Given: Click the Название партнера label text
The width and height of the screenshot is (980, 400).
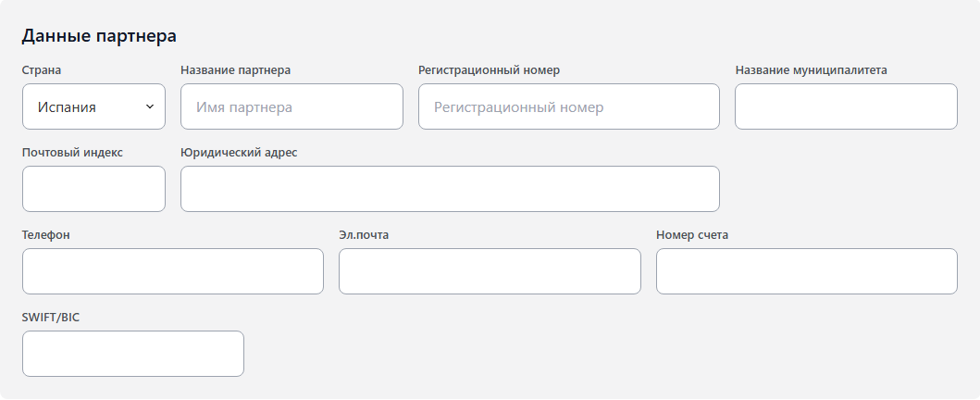Looking at the screenshot, I should click(236, 70).
